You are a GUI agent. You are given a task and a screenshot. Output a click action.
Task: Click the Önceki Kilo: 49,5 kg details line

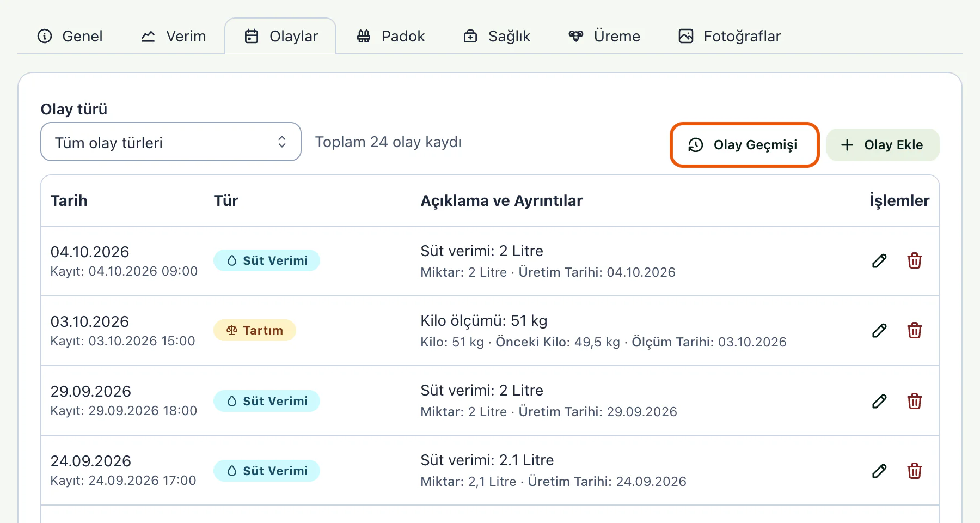[x=603, y=342]
